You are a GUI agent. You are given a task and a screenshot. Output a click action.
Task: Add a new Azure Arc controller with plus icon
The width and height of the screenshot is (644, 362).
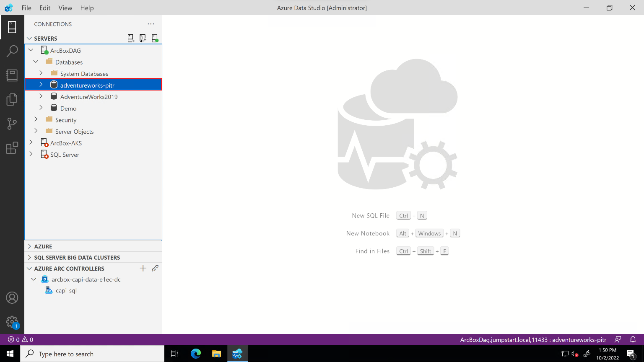tap(143, 268)
